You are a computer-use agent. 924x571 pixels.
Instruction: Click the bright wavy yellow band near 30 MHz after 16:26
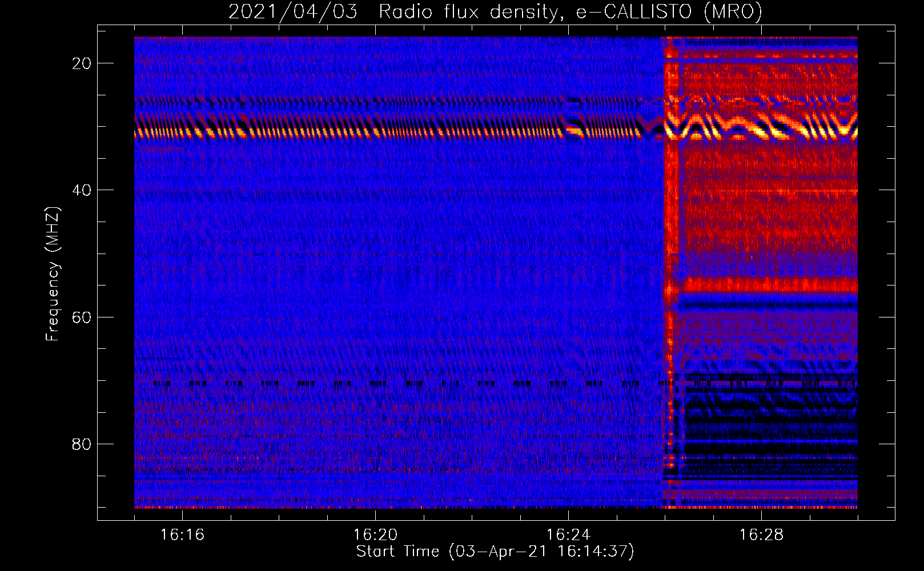tap(761, 126)
